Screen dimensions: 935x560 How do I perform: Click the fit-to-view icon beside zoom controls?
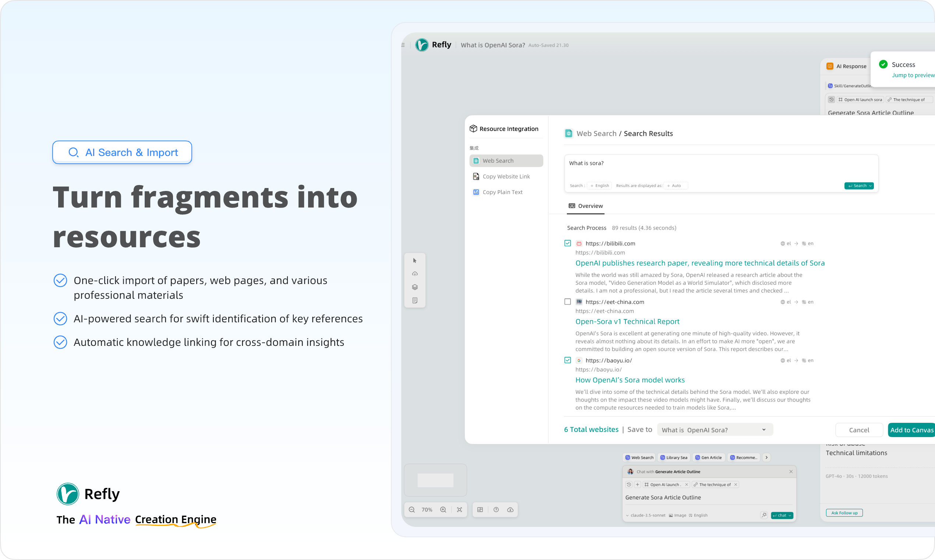click(x=459, y=510)
